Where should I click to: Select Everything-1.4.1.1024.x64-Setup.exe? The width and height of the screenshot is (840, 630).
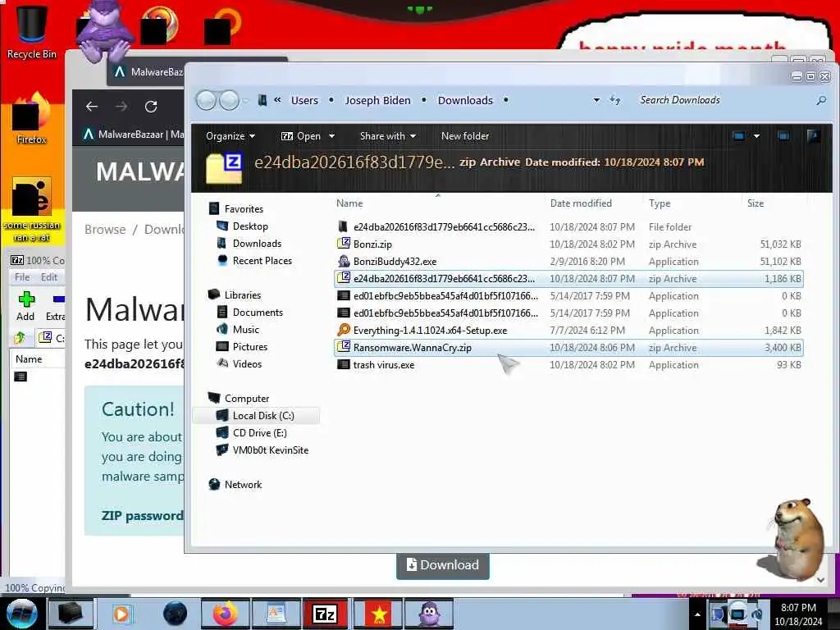pos(568,331)
